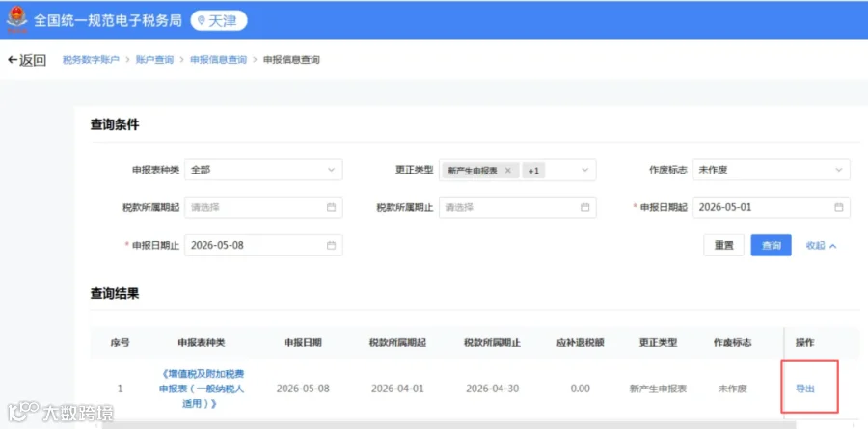Screen dimensions: 868x429
Task: Collapse query conditions with 收起
Action: (821, 245)
